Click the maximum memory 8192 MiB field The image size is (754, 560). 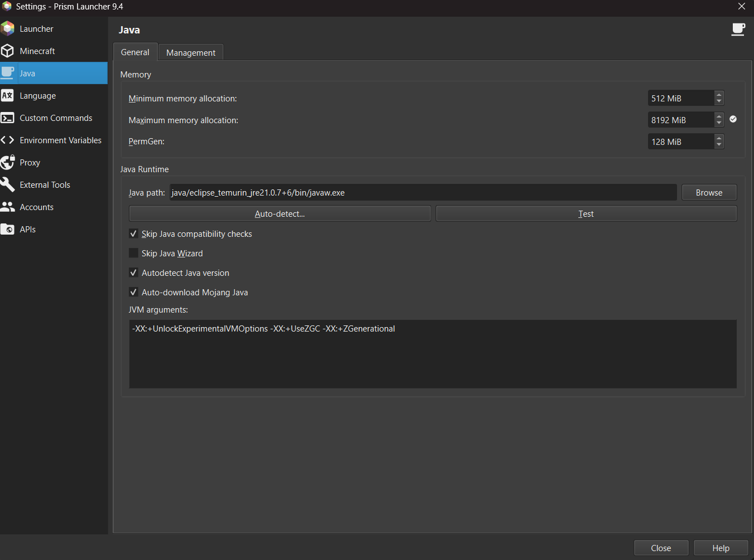[681, 120]
